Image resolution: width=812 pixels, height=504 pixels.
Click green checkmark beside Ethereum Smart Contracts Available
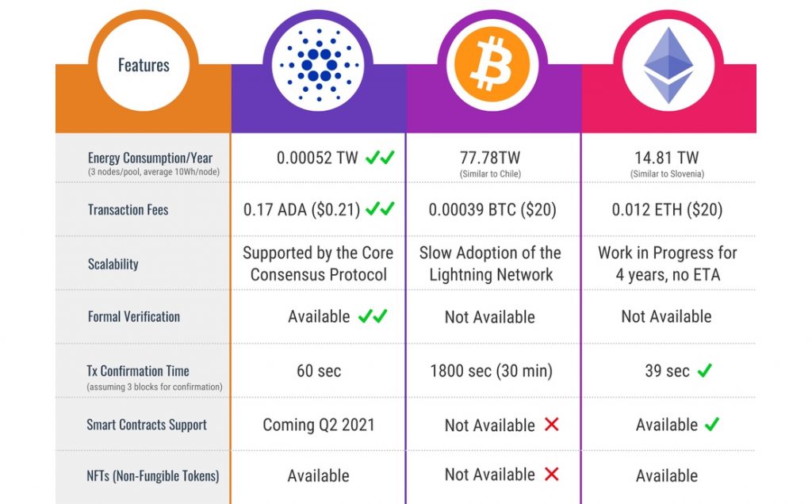point(711,425)
